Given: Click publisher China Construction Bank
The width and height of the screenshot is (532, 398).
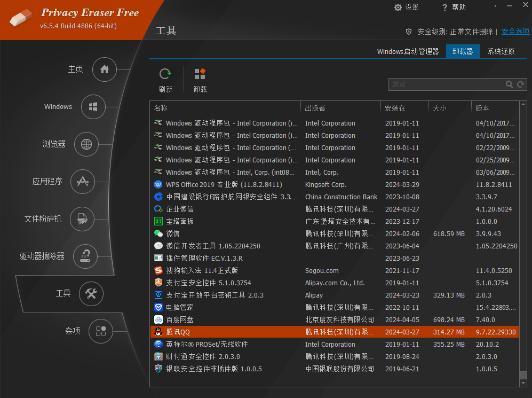Looking at the screenshot, I should [341, 197].
